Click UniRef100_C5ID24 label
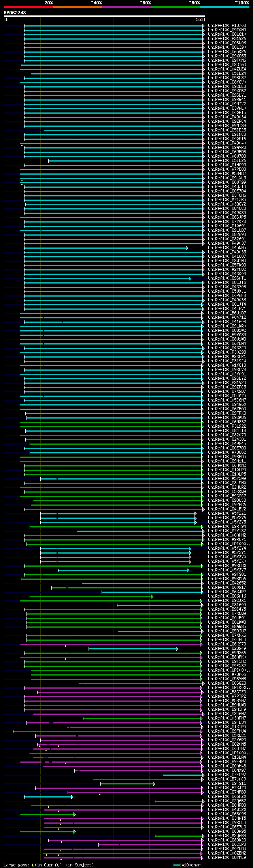 (x=227, y=73)
